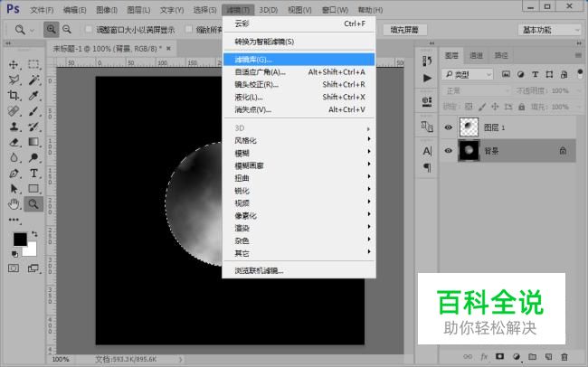Select the Move tool
The width and height of the screenshot is (588, 367).
pyautogui.click(x=14, y=64)
